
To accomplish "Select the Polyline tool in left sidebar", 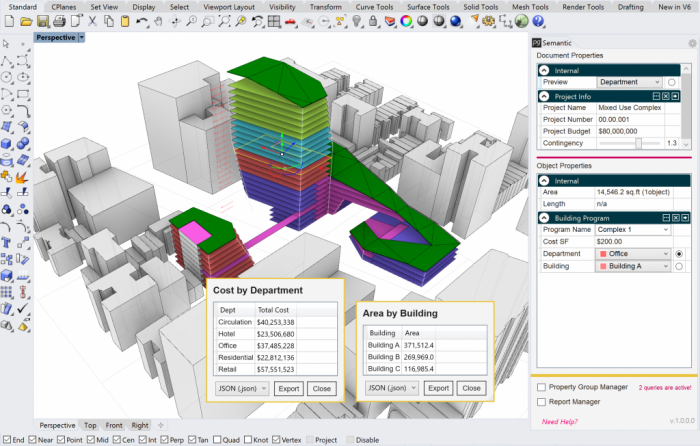I will tap(6, 61).
